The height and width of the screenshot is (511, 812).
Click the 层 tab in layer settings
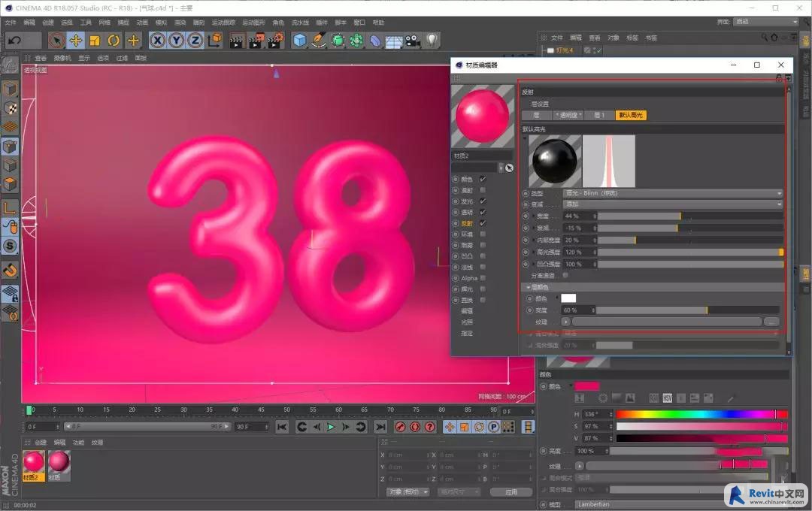coord(536,115)
